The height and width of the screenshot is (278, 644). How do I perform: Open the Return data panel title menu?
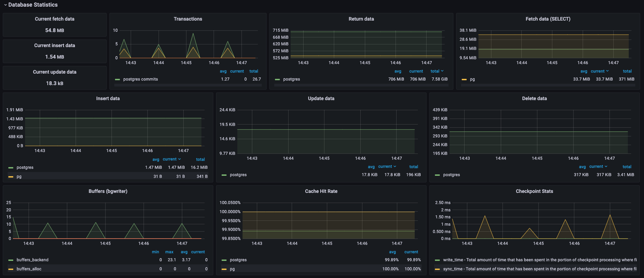[361, 19]
